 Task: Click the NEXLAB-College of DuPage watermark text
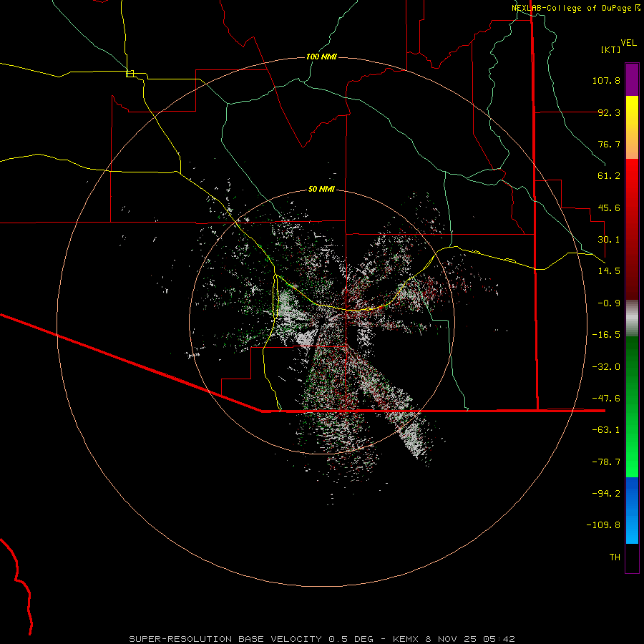[x=576, y=8]
